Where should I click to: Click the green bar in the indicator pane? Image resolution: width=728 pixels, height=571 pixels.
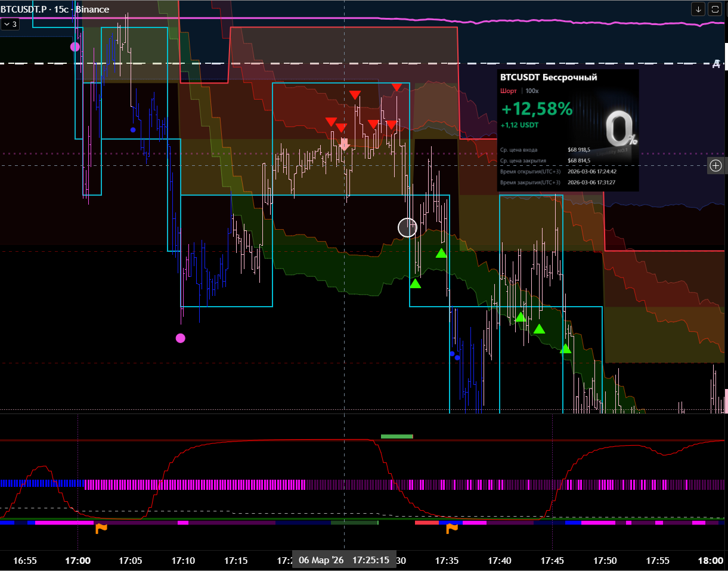click(396, 436)
